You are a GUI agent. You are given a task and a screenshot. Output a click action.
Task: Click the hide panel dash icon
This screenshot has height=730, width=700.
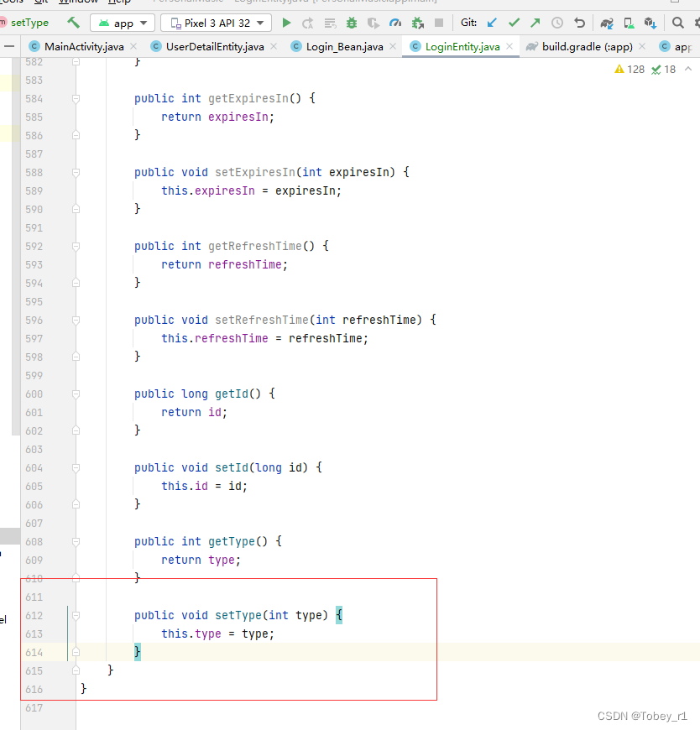click(x=9, y=46)
